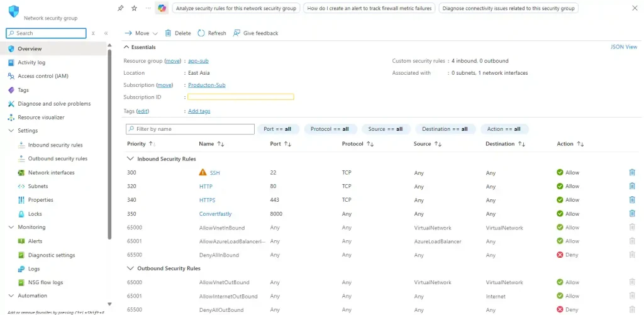Click the Protocol == all filter pill
The height and width of the screenshot is (315, 644).
(330, 129)
